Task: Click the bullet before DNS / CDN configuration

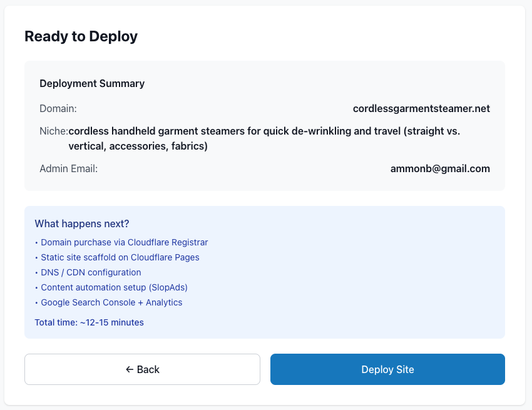Action: [x=36, y=273]
